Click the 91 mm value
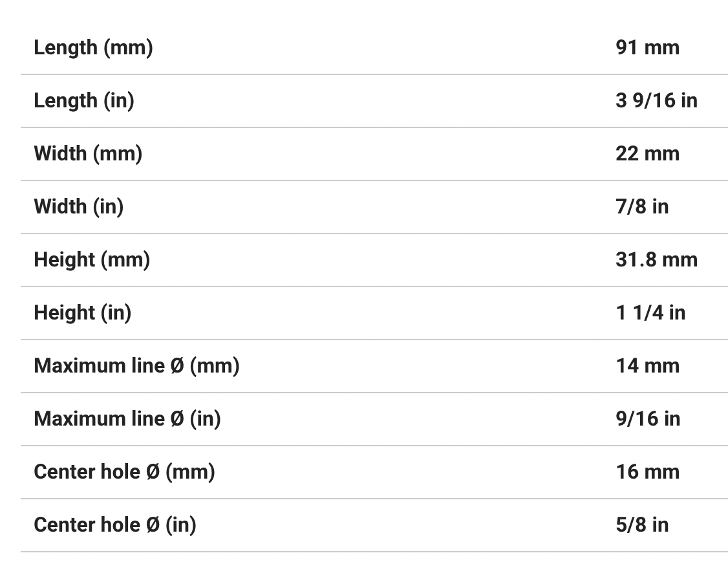Viewport: 728px width, 564px height. (647, 47)
